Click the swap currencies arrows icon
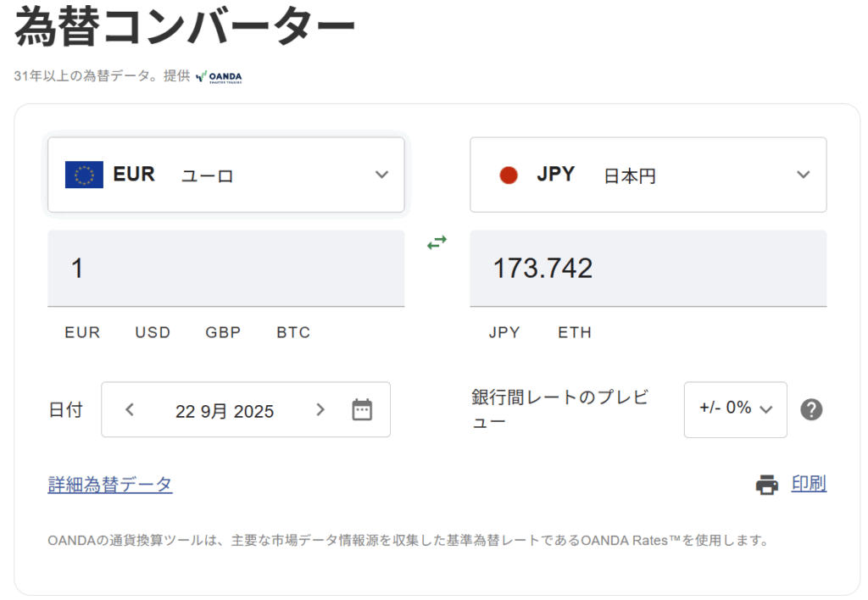The width and height of the screenshot is (868, 600). click(437, 243)
